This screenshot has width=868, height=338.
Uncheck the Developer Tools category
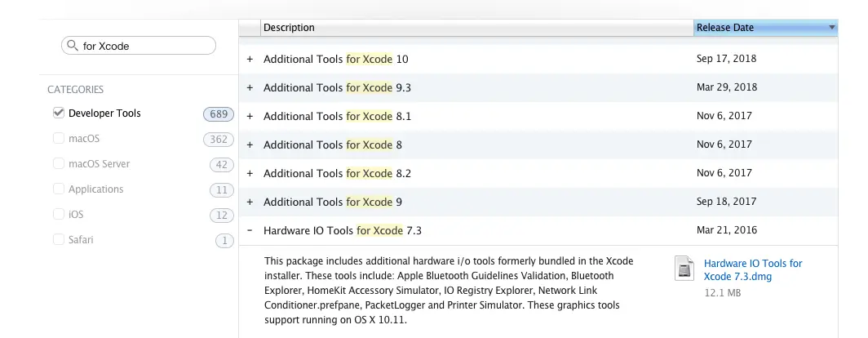(x=58, y=113)
